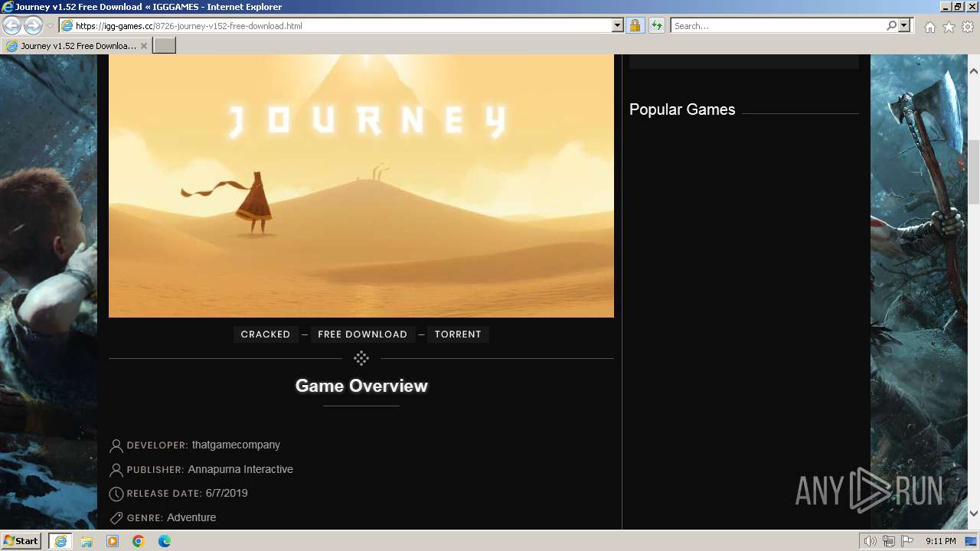
Task: Open the Tools gear icon
Action: click(x=968, y=27)
